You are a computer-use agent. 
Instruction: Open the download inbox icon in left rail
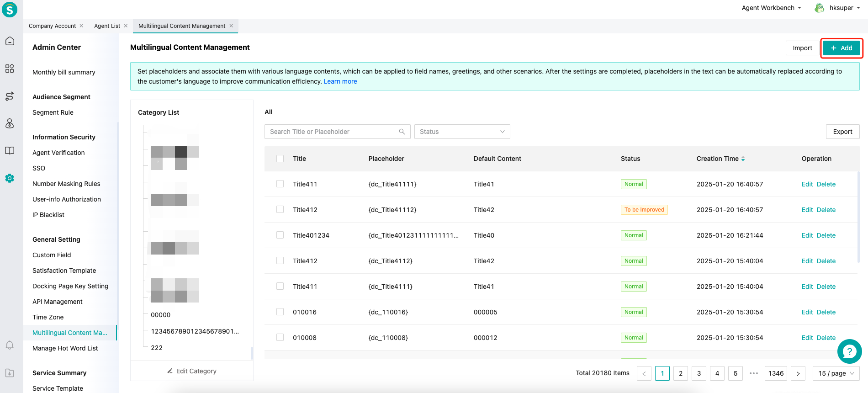pyautogui.click(x=10, y=373)
